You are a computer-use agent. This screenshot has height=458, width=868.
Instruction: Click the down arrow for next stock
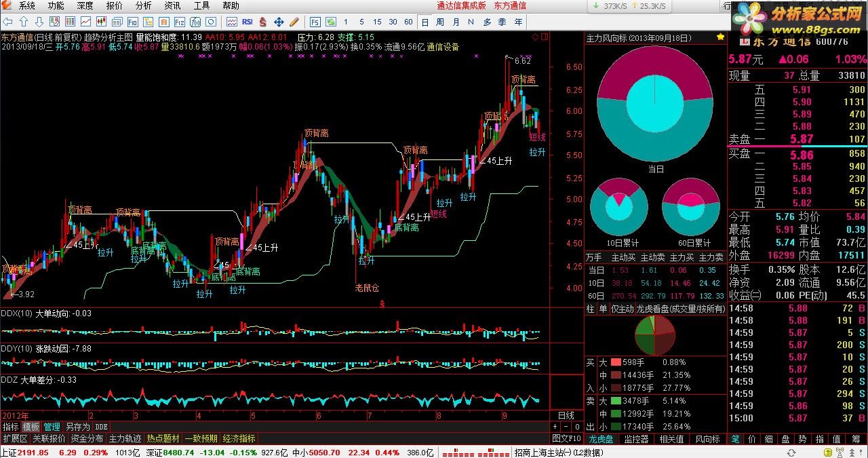tap(39, 22)
